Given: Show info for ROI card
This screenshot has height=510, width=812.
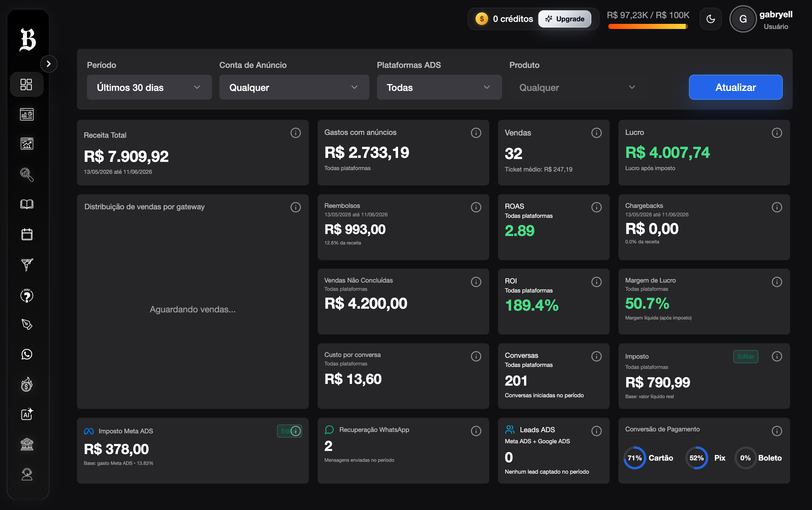Looking at the screenshot, I should [596, 282].
